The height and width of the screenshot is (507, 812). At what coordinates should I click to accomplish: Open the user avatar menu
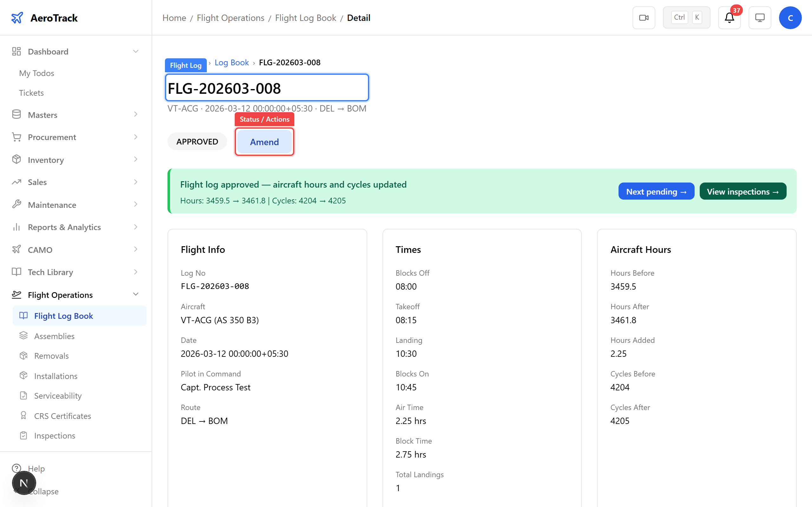790,17
